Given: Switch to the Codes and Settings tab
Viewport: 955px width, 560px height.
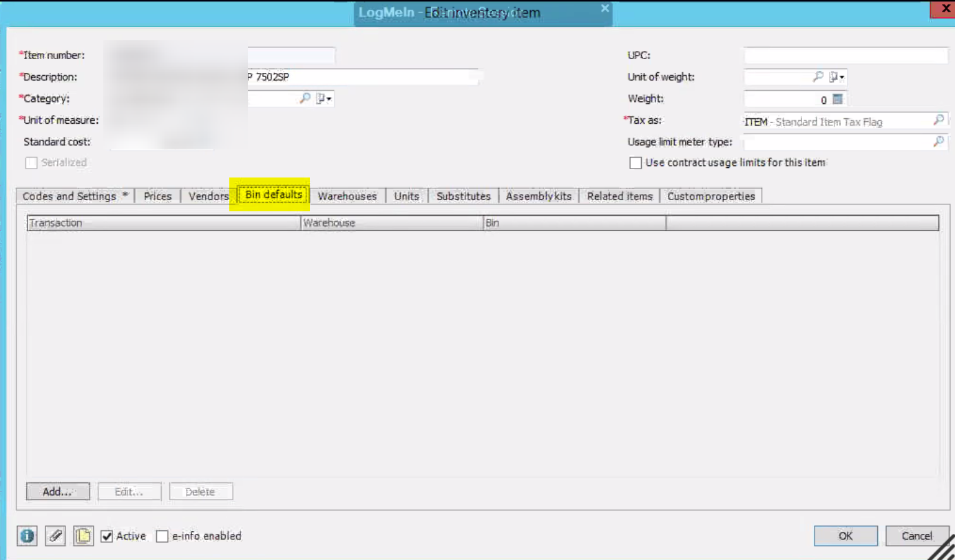Looking at the screenshot, I should pyautogui.click(x=75, y=196).
